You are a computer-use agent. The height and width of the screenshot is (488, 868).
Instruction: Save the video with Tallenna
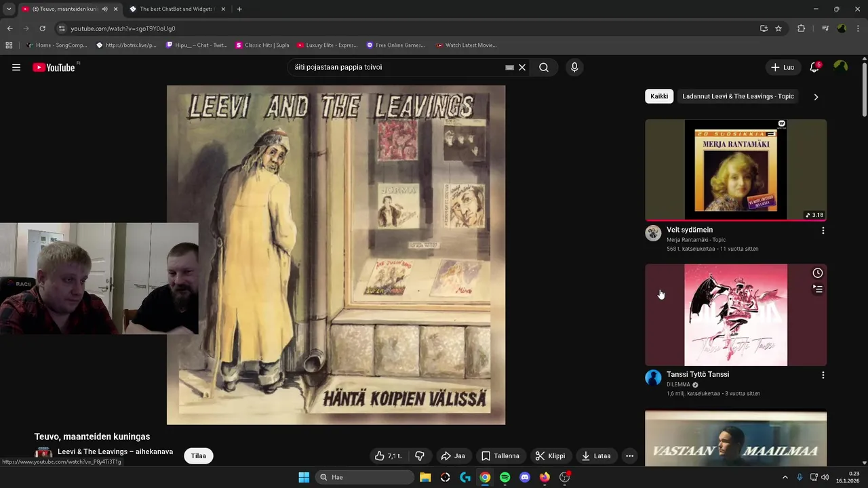500,456
